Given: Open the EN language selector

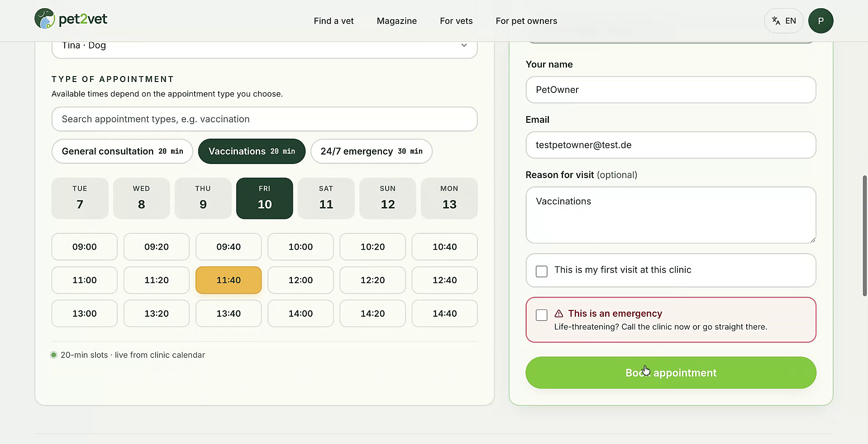Looking at the screenshot, I should pyautogui.click(x=784, y=21).
